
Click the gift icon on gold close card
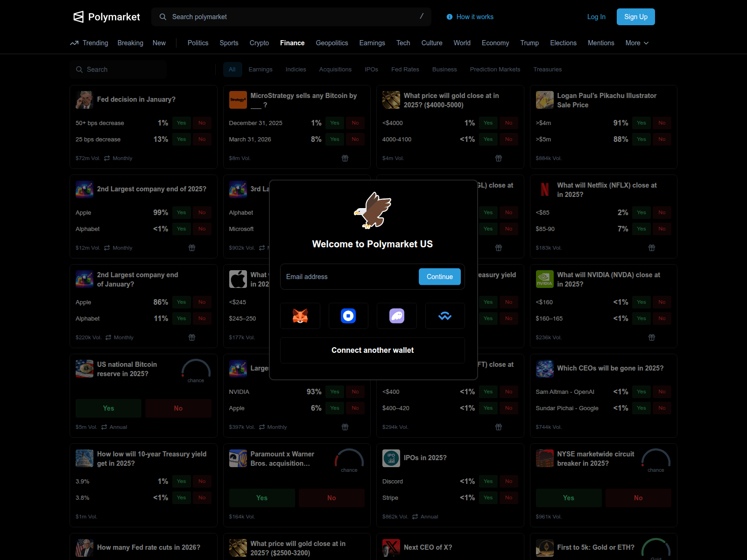(x=499, y=158)
